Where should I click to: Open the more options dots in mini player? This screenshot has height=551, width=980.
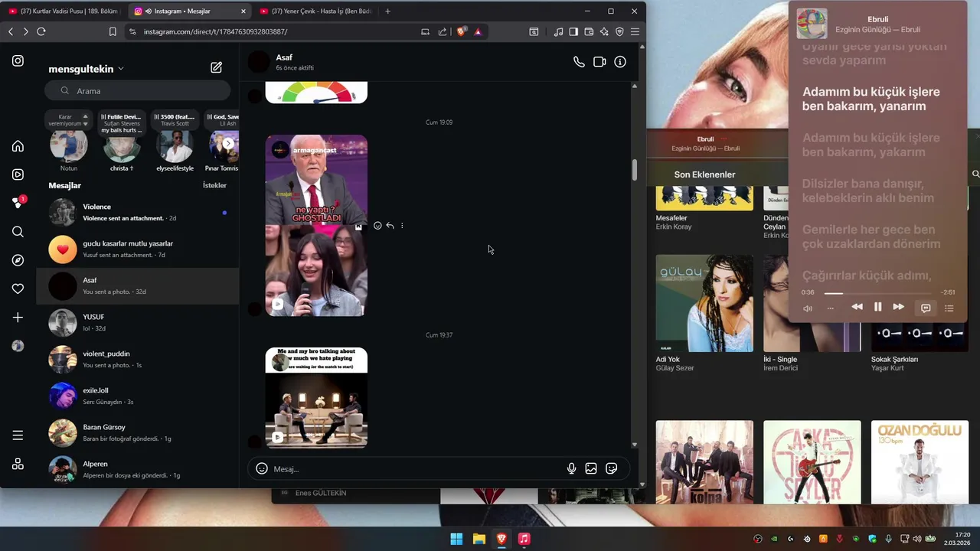(x=831, y=308)
